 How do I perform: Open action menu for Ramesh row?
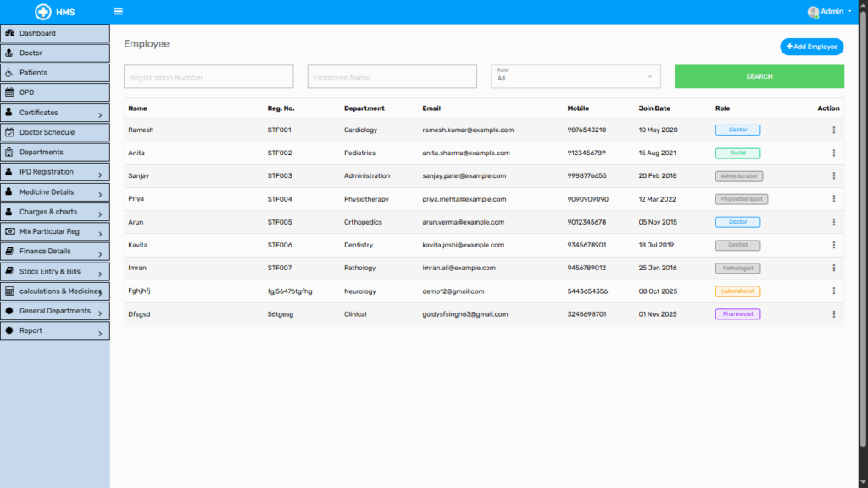[x=833, y=130]
